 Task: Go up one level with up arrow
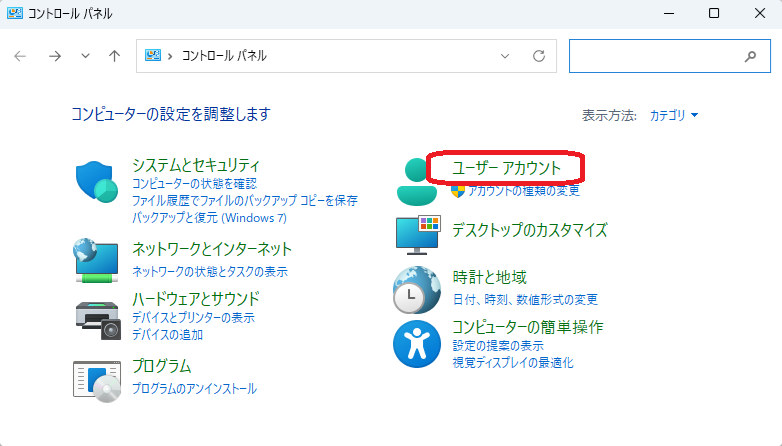coord(115,56)
